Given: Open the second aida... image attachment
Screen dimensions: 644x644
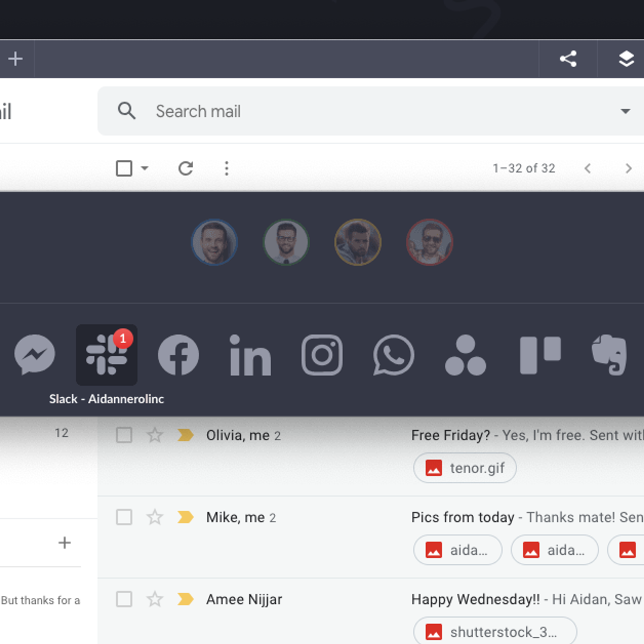Looking at the screenshot, I should pos(555,550).
